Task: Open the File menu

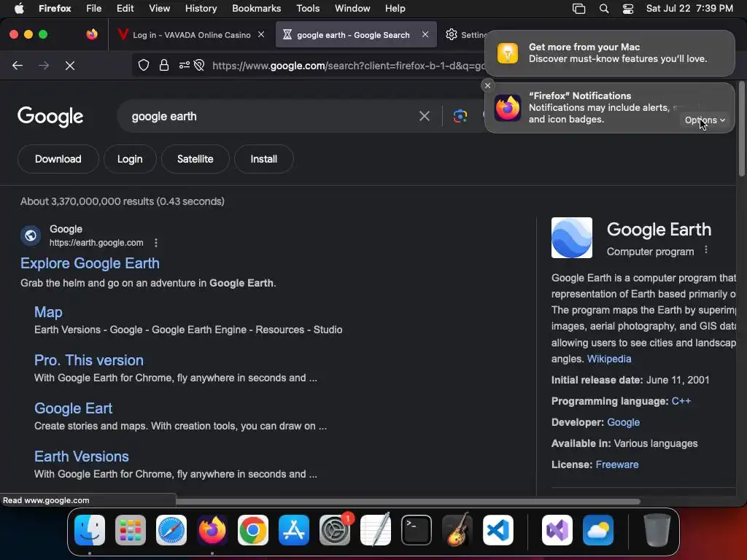Action: point(94,8)
